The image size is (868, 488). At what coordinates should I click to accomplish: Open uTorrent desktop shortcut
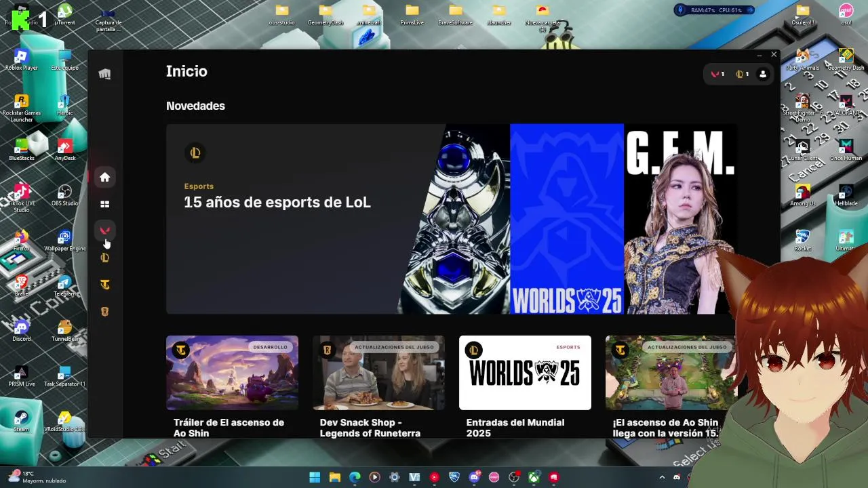[64, 15]
